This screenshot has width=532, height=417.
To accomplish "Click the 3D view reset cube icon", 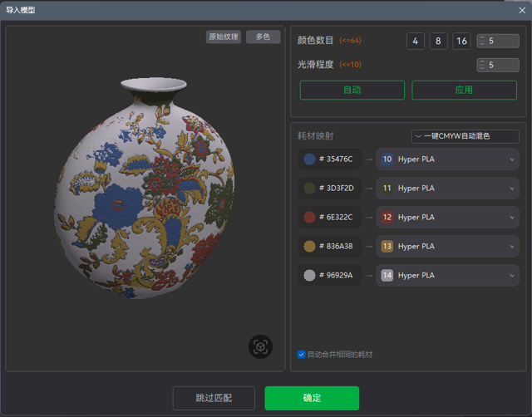I will tap(260, 347).
